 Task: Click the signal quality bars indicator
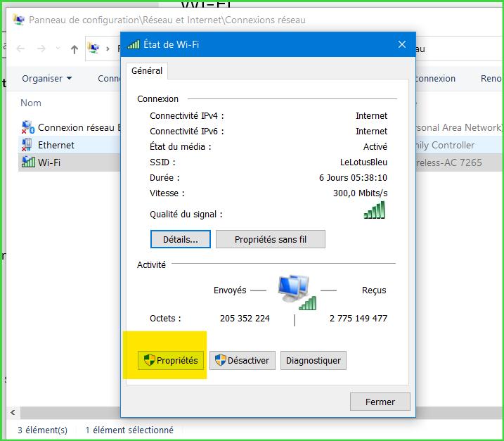pyautogui.click(x=374, y=210)
